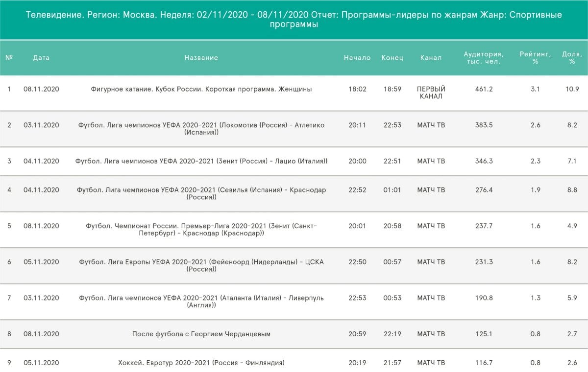Select the Премьер-Лига Зенит - Краснодар title

coord(201,230)
